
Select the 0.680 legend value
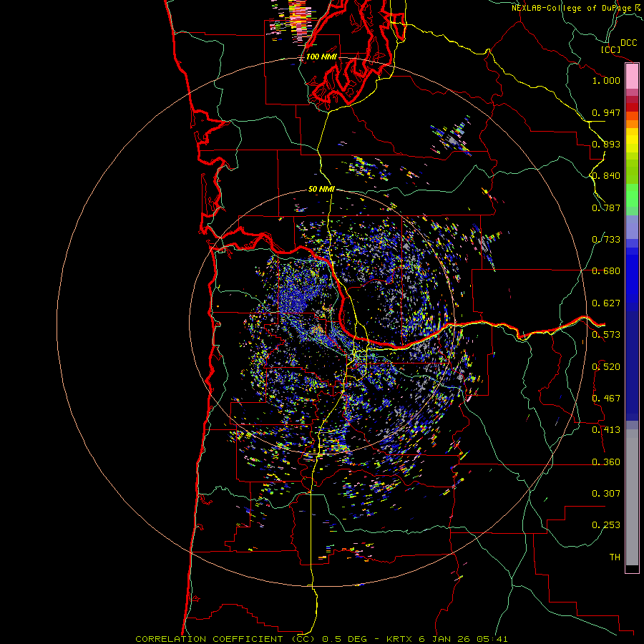point(606,271)
